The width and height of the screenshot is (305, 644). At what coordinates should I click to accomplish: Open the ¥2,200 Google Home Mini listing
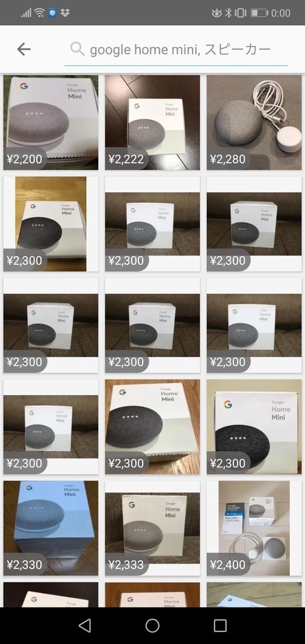click(x=51, y=123)
